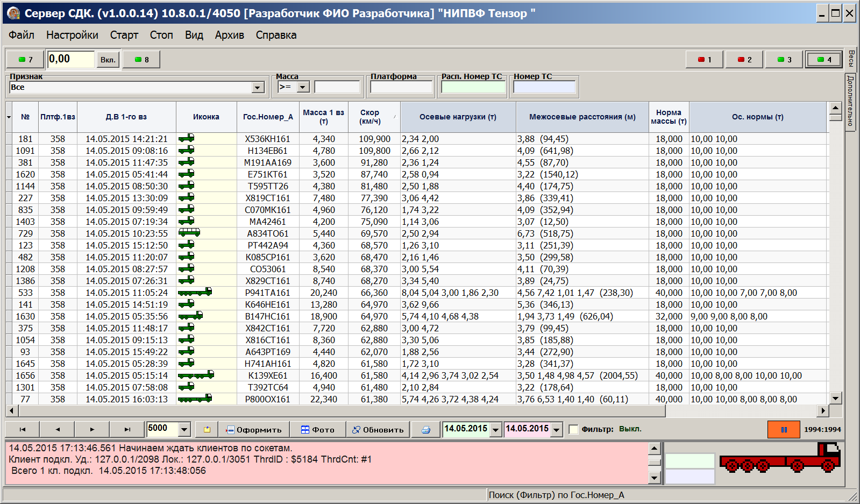860x504 pixels.
Task: Open the Масса comparison operator dropdown
Action: pyautogui.click(x=303, y=87)
